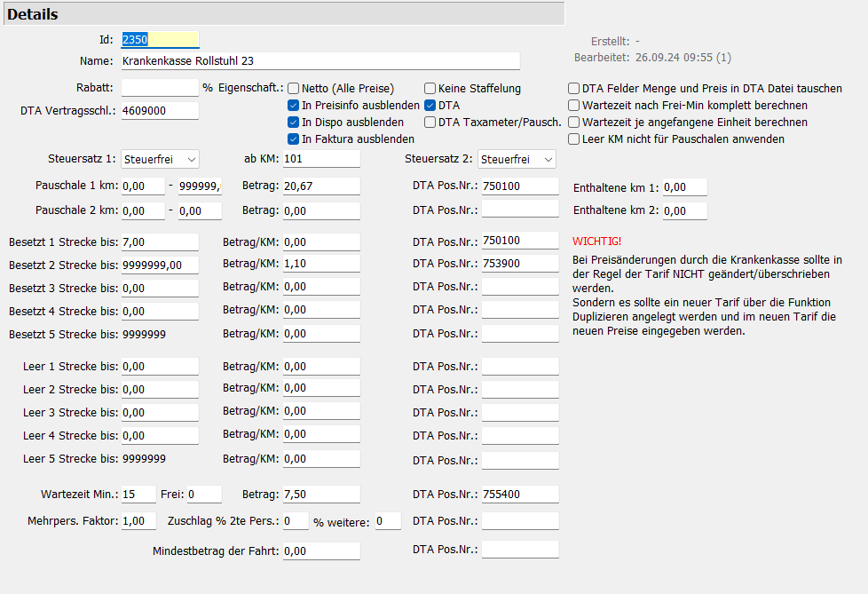Disable In Faktura ausblenden checkbox
868x594 pixels.
pyautogui.click(x=294, y=139)
